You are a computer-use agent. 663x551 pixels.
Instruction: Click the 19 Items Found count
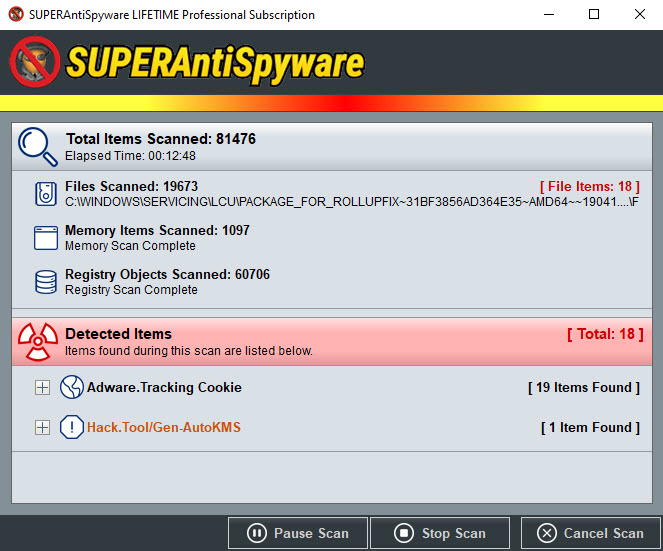(x=584, y=387)
